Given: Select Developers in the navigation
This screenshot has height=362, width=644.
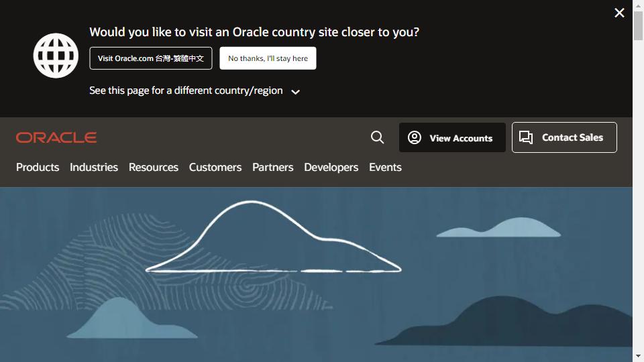Looking at the screenshot, I should pyautogui.click(x=331, y=167).
